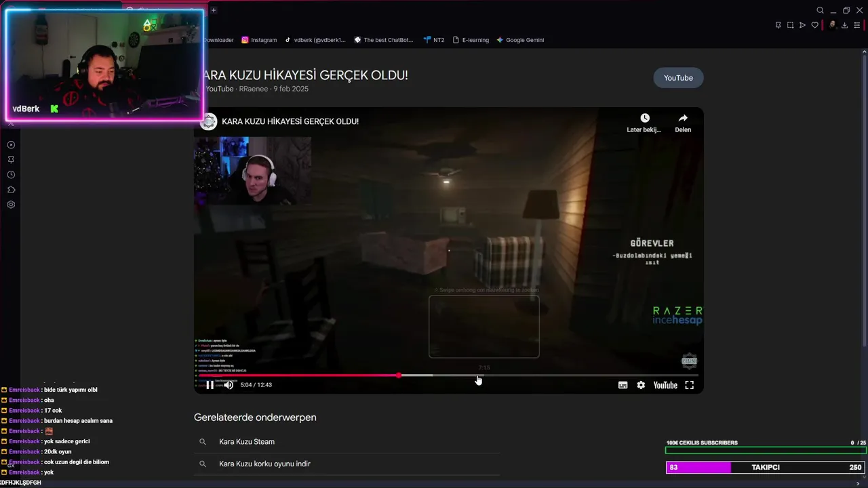This screenshot has width=868, height=488.
Task: Mute the video with the speaker icon
Action: (229, 385)
